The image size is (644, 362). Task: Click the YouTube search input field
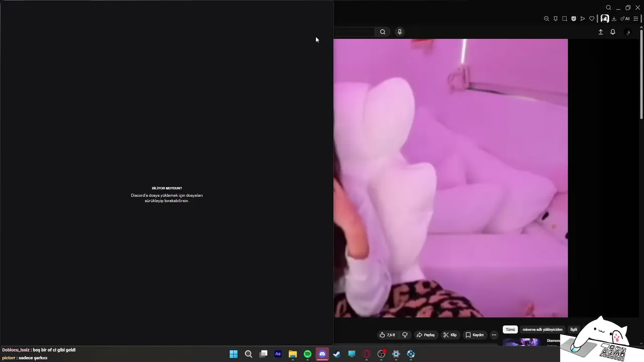(354, 32)
